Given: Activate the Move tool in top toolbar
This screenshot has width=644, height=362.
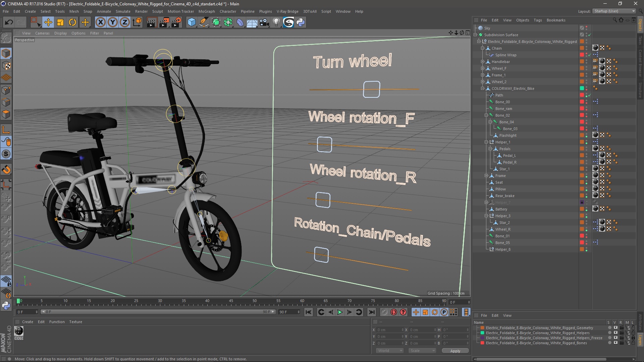Looking at the screenshot, I should pos(48,22).
